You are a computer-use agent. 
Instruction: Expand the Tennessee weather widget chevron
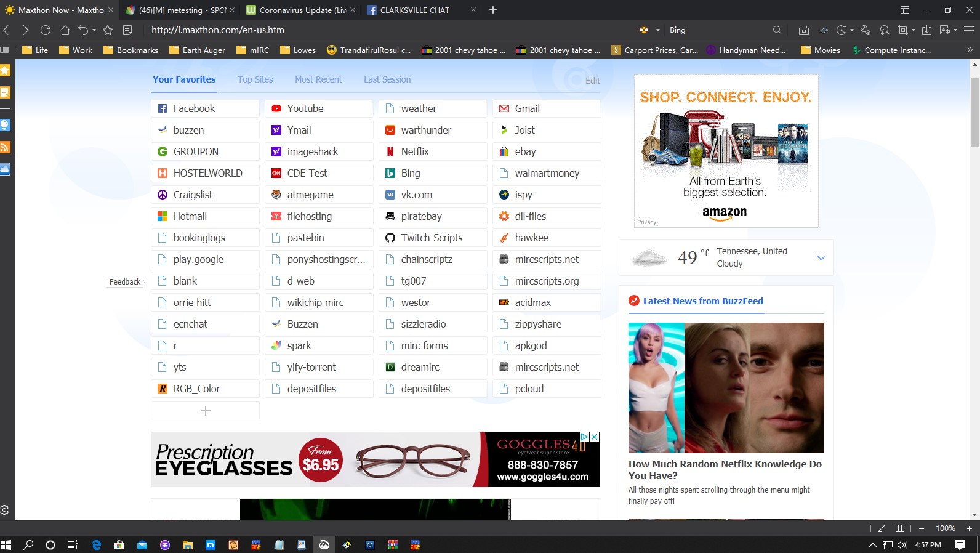821,257
